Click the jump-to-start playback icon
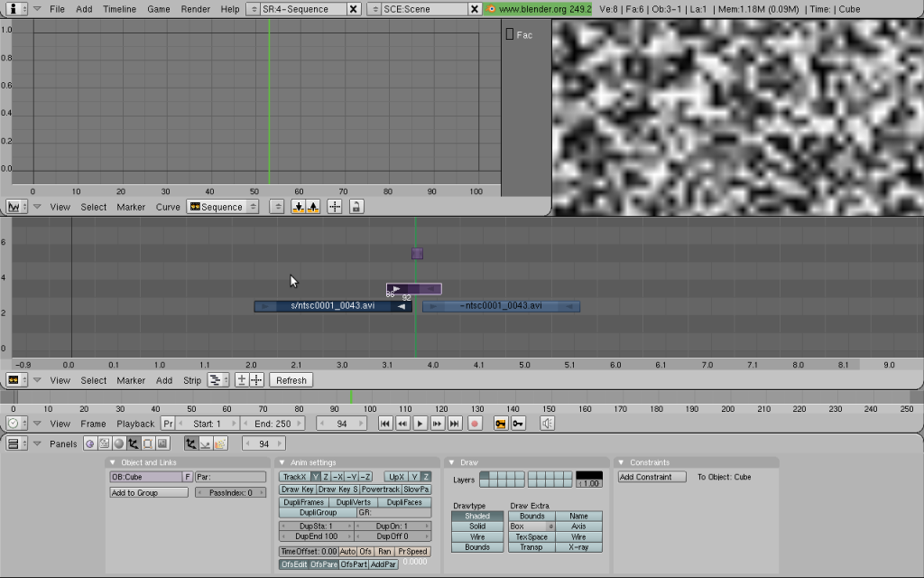This screenshot has width=924, height=578. 385,424
